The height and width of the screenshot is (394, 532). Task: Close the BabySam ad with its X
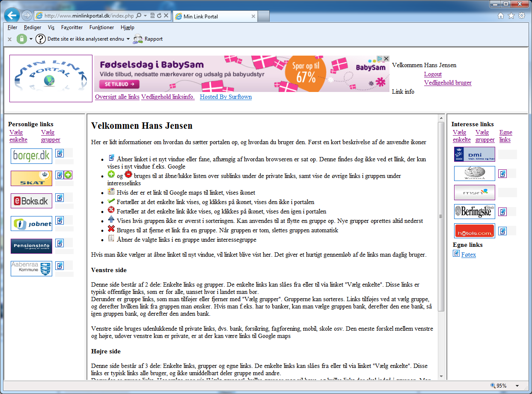[x=386, y=59]
